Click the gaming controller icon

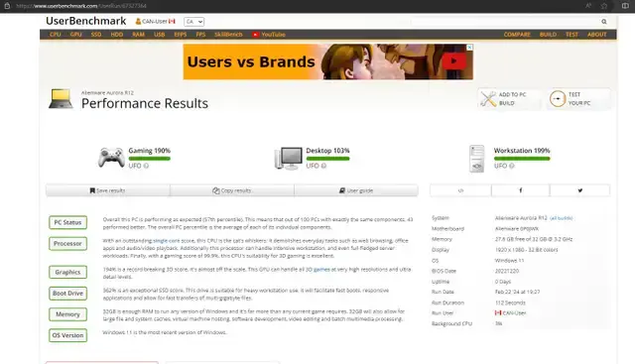pos(111,158)
